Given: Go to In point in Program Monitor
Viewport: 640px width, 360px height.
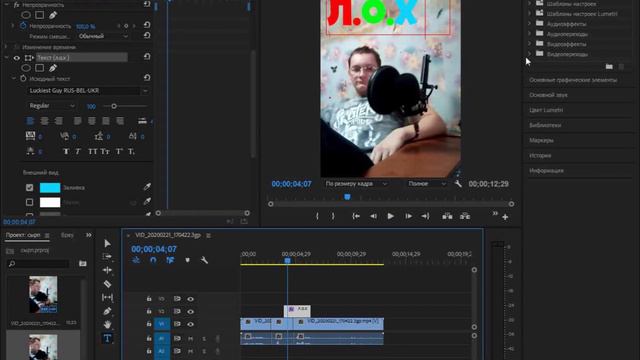Looking at the screenshot, I should 356,216.
